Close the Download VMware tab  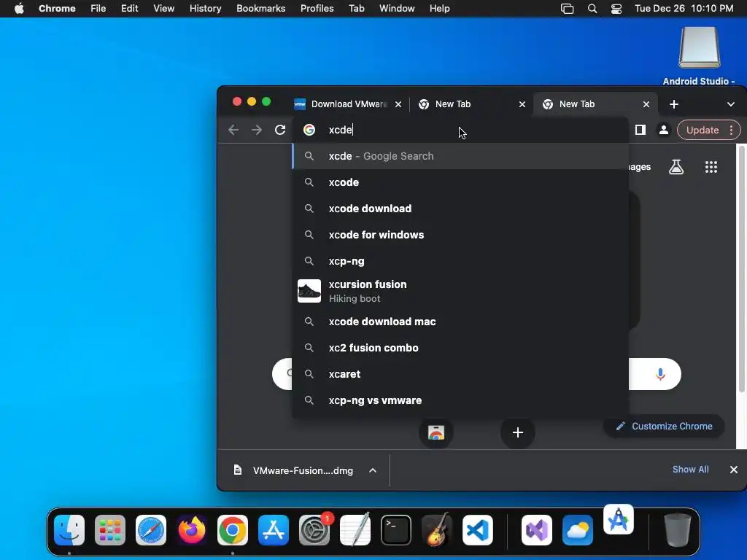click(x=398, y=104)
